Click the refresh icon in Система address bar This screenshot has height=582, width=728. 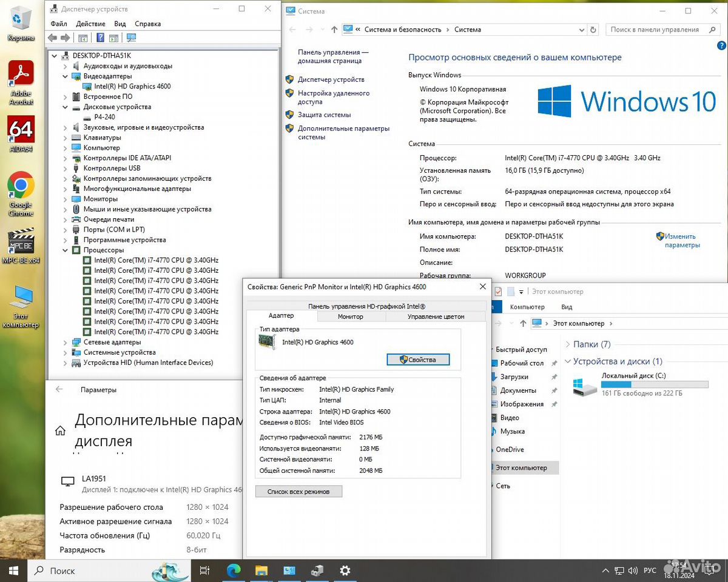pyautogui.click(x=594, y=29)
